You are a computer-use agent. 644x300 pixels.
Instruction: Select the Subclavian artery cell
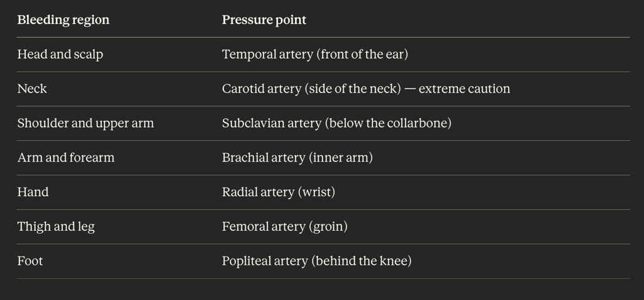coord(336,123)
